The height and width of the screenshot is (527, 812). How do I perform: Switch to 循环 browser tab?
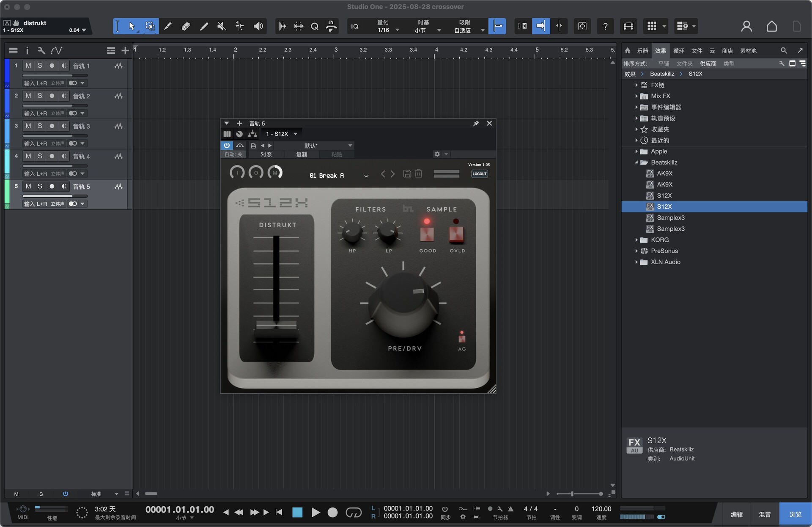pyautogui.click(x=678, y=51)
